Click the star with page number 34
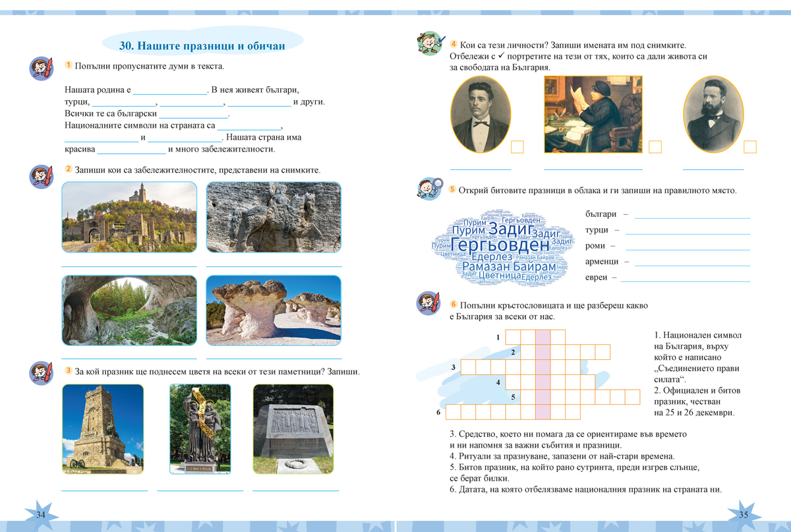The width and height of the screenshot is (791, 532). 41,514
